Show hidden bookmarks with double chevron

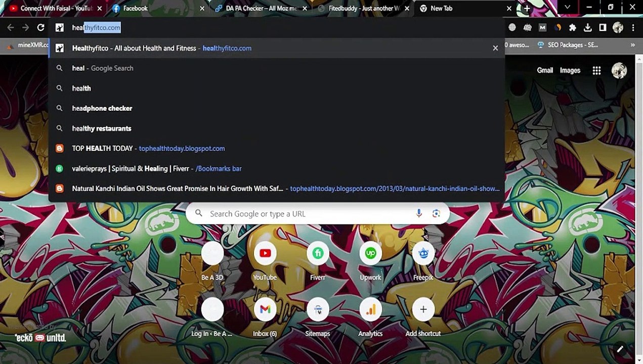coord(632,45)
